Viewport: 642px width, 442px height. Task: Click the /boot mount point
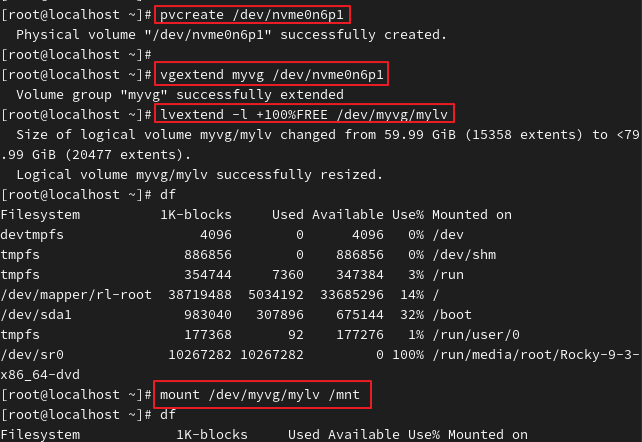(452, 315)
